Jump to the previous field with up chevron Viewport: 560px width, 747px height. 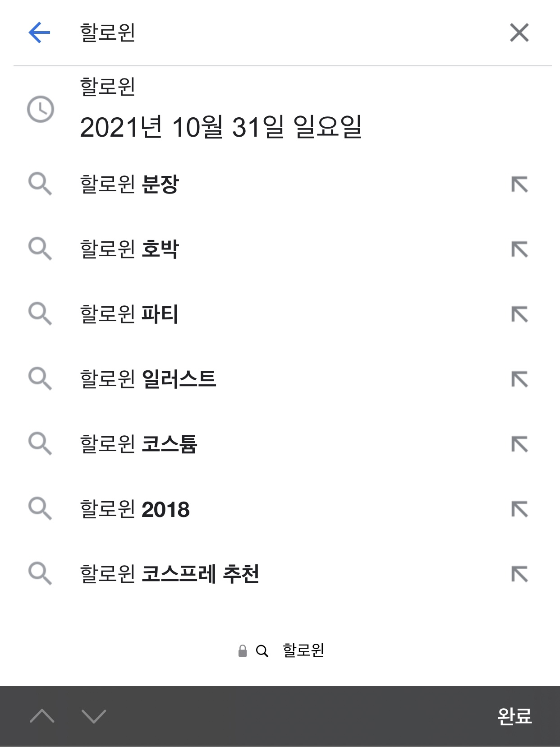[x=42, y=716]
